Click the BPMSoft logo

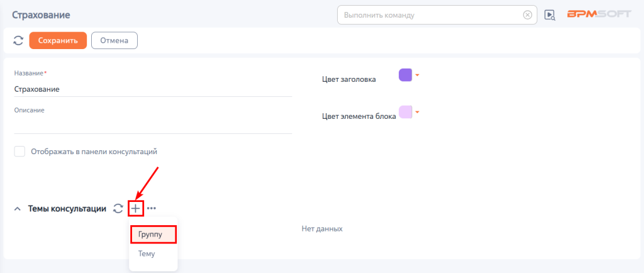tap(599, 14)
